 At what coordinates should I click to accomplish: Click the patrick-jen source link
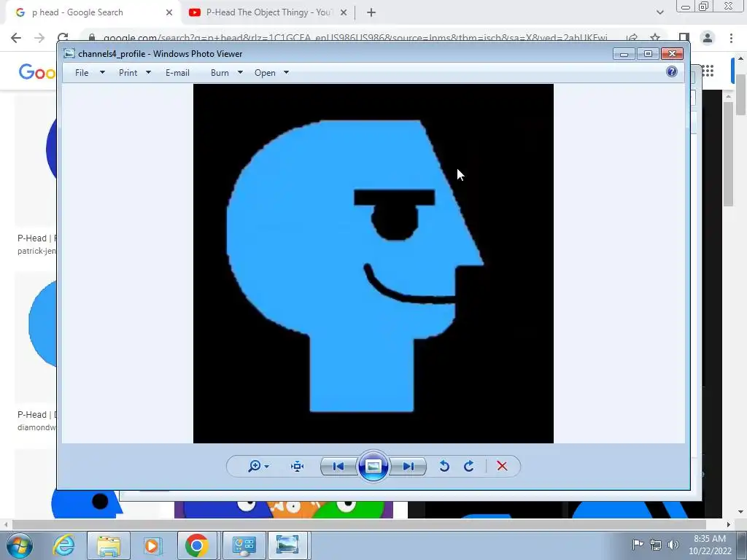(x=36, y=251)
